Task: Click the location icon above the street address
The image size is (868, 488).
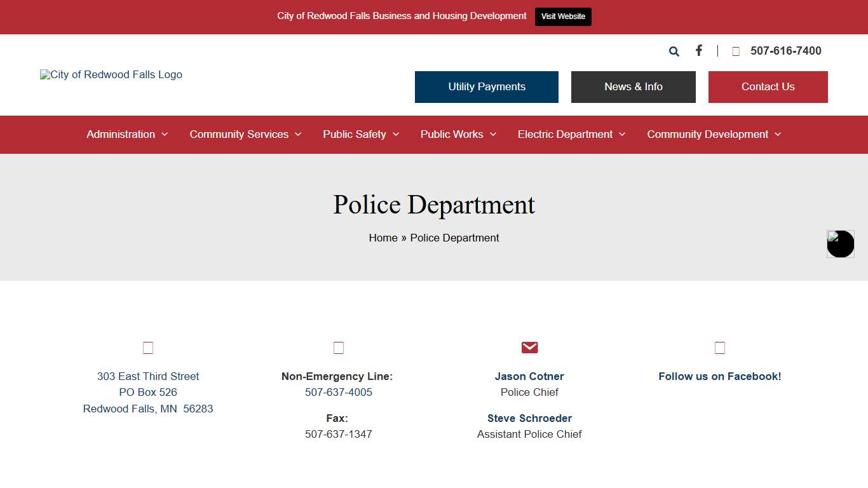Action: 147,348
